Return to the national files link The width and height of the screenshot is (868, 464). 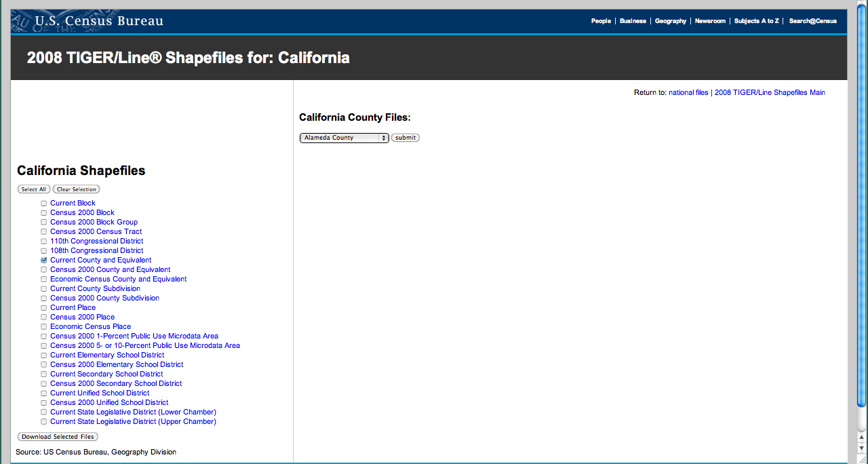tap(688, 93)
